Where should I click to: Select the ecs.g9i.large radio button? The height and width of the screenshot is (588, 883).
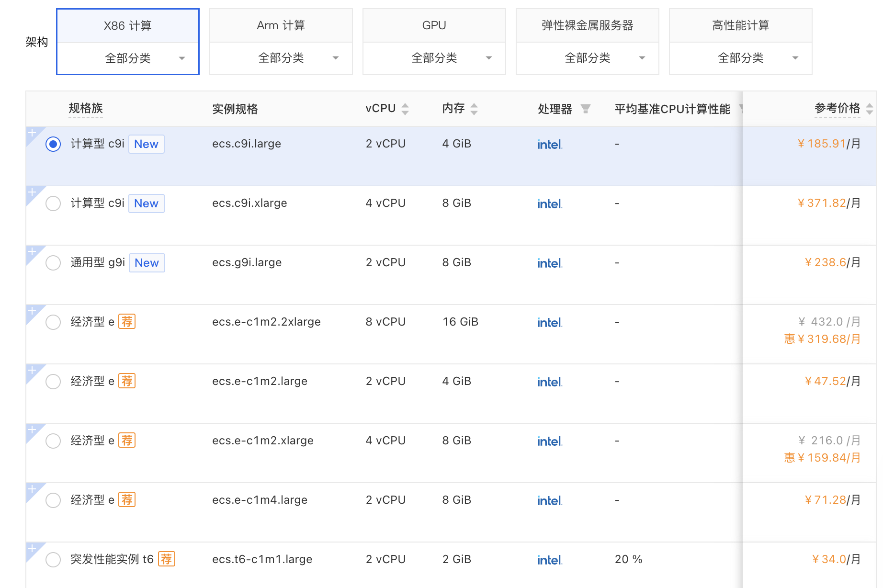tap(53, 263)
